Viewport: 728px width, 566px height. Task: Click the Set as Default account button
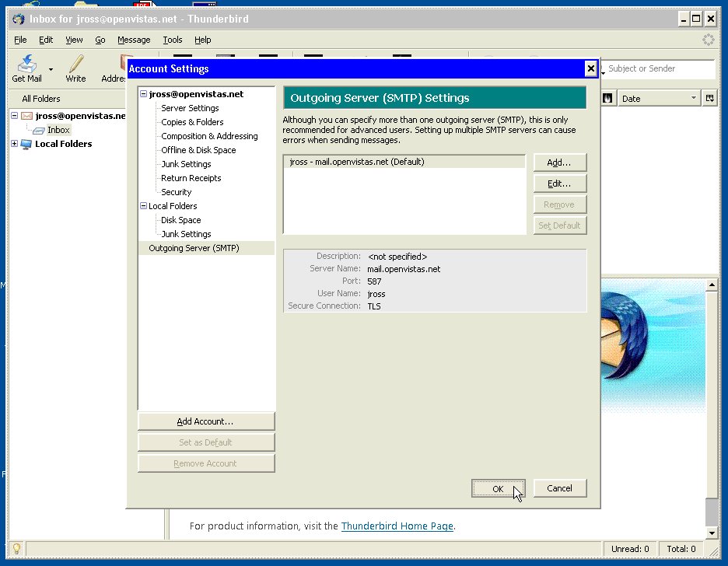[x=205, y=442]
